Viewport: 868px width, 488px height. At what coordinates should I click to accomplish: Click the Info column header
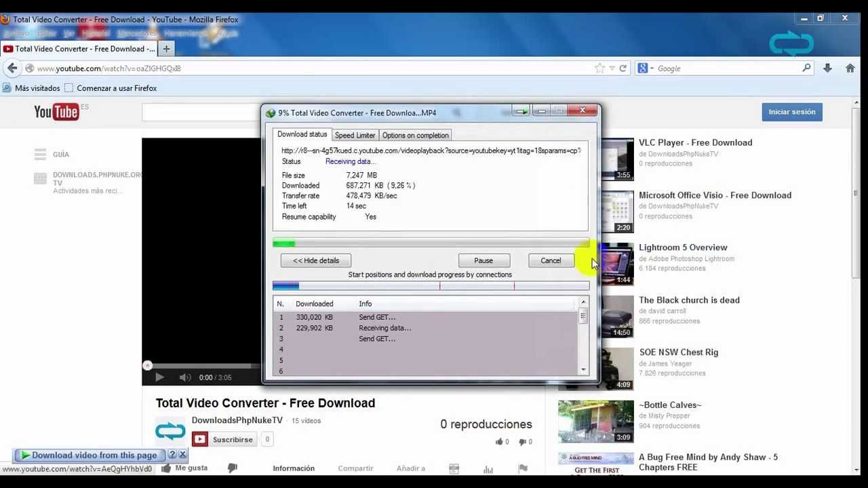click(x=365, y=304)
